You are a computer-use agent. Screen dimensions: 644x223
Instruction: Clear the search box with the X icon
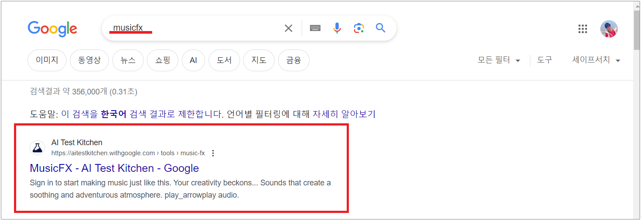289,28
